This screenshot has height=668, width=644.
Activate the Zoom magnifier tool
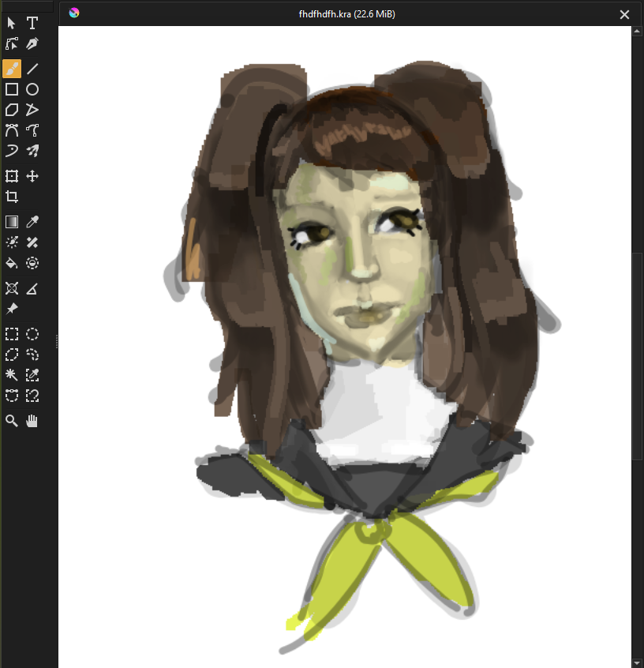point(12,421)
